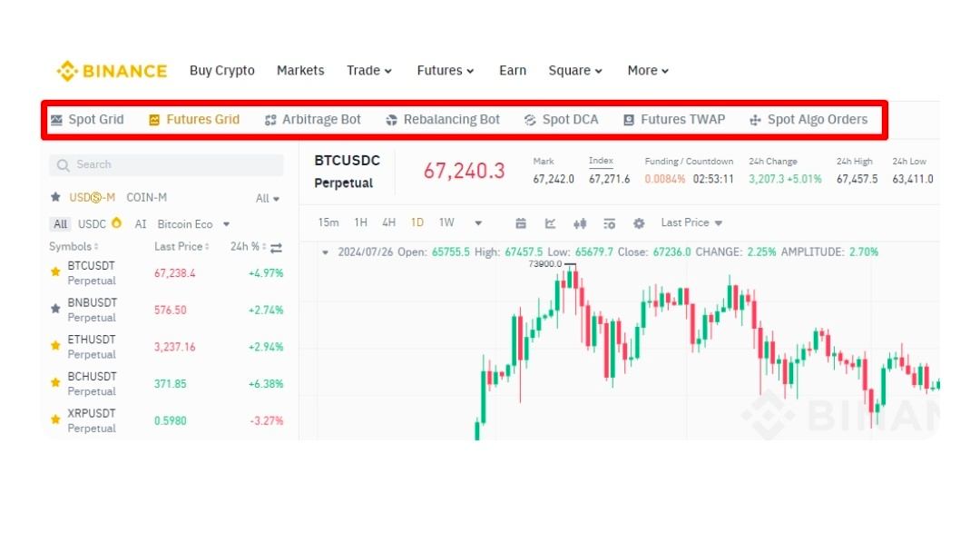Click the search magnifier icon
This screenshot has height=533, width=980.
64,165
